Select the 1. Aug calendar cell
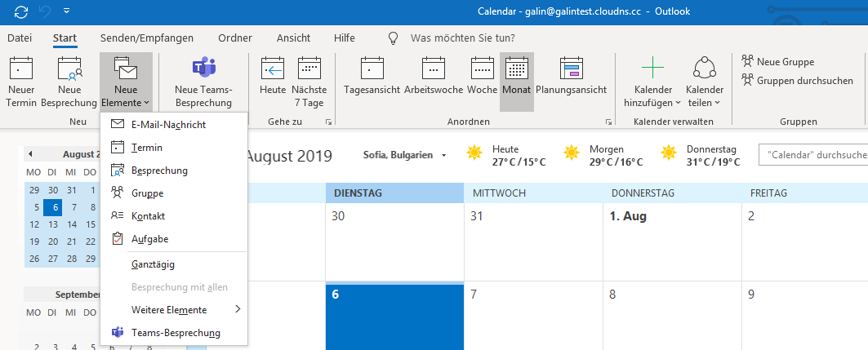868x350 pixels. [672, 241]
